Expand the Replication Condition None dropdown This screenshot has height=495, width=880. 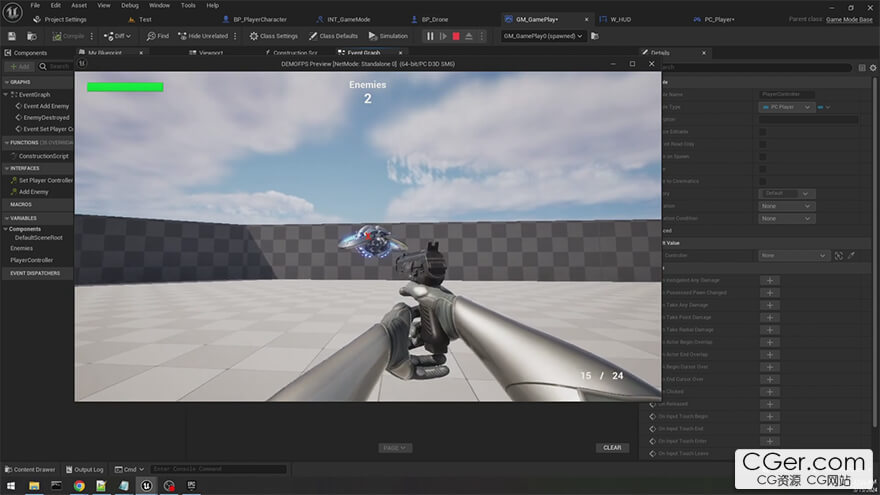tap(787, 218)
